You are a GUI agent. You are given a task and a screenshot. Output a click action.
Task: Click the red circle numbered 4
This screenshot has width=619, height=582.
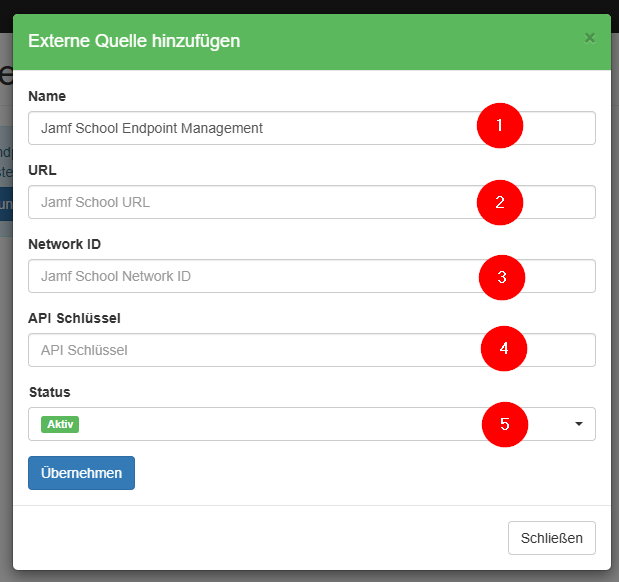click(504, 348)
